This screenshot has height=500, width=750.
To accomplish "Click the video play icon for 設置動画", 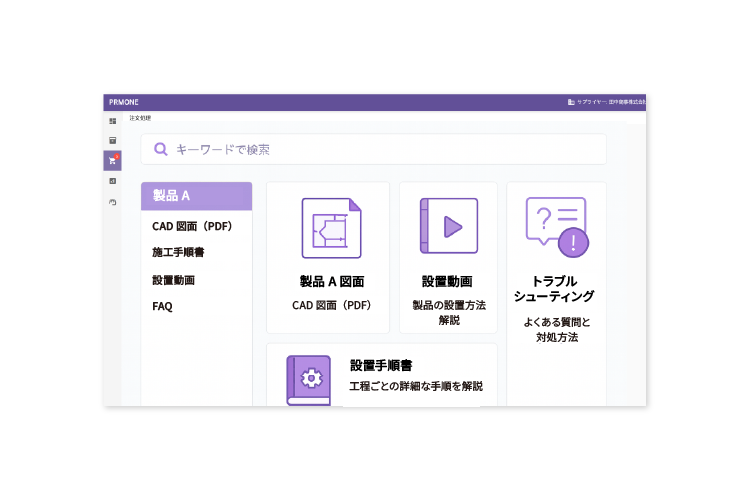I will tap(448, 226).
